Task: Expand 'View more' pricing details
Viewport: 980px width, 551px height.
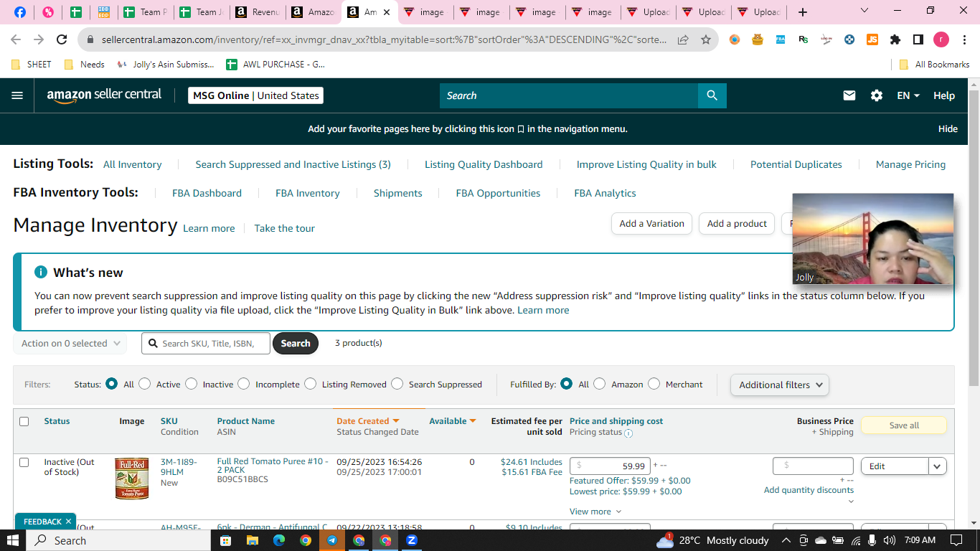Action: [595, 512]
